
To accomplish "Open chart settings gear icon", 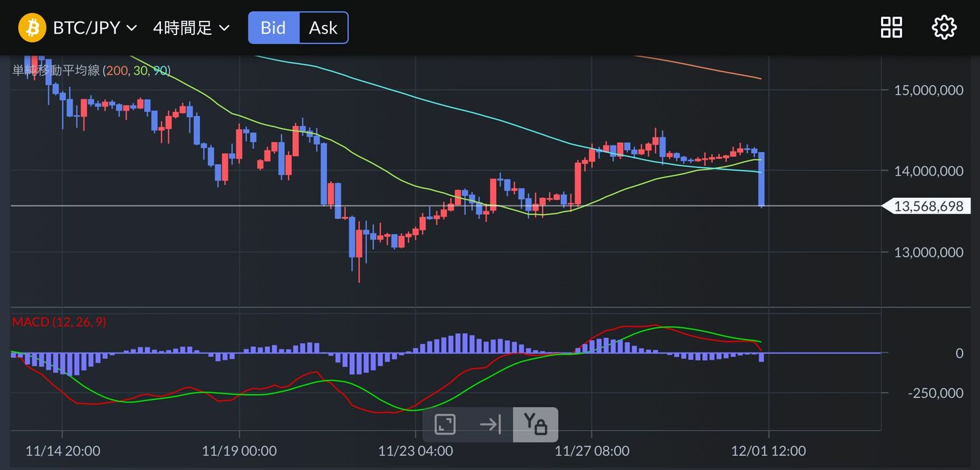I will tap(944, 28).
